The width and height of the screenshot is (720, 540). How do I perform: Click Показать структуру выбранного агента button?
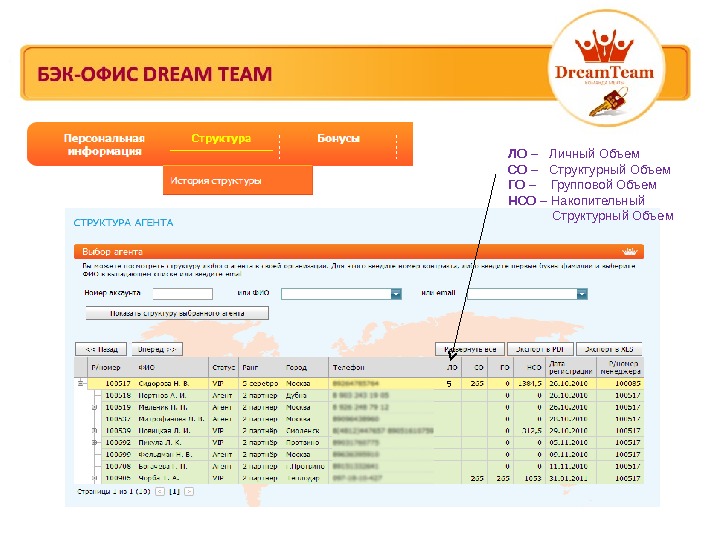pyautogui.click(x=177, y=314)
